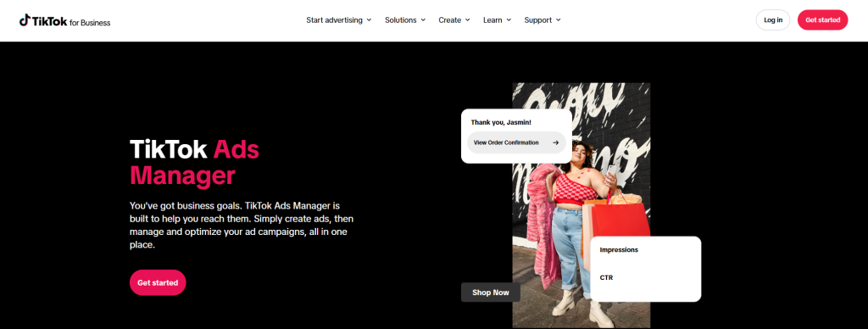Click the TikTok Ads Manager heading
Image resolution: width=868 pixels, height=329 pixels.
pos(194,162)
